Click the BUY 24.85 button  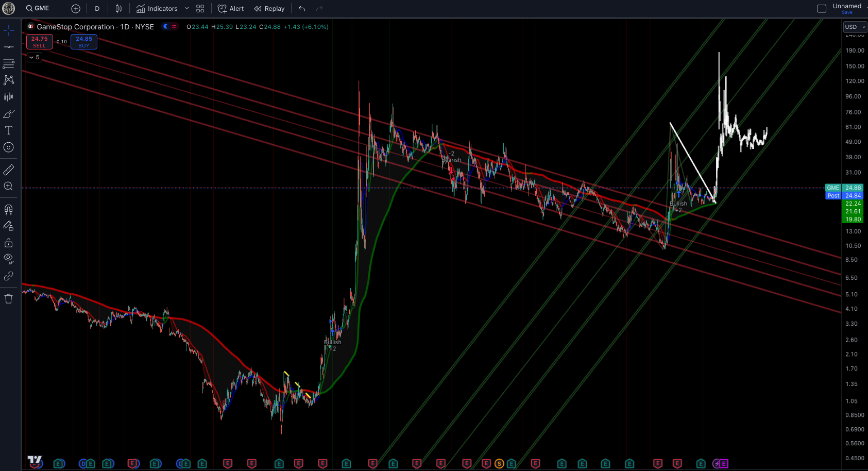click(x=83, y=41)
